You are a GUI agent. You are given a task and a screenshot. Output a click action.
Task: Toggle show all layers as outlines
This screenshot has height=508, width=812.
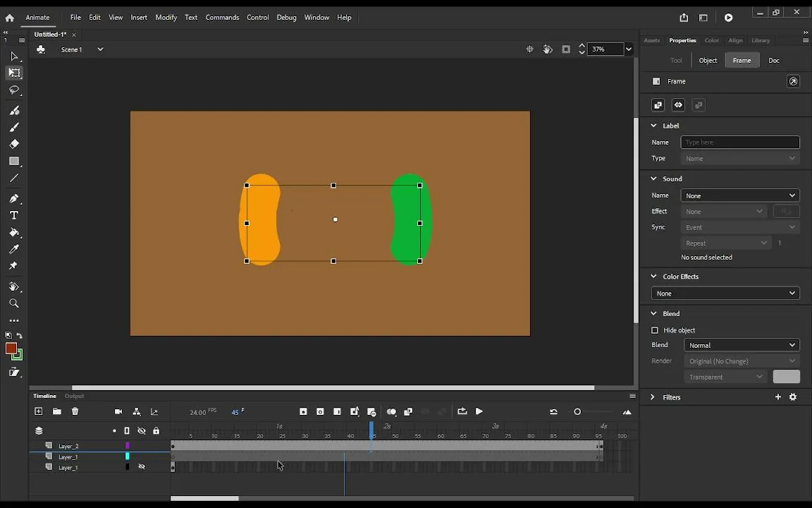[127, 431]
